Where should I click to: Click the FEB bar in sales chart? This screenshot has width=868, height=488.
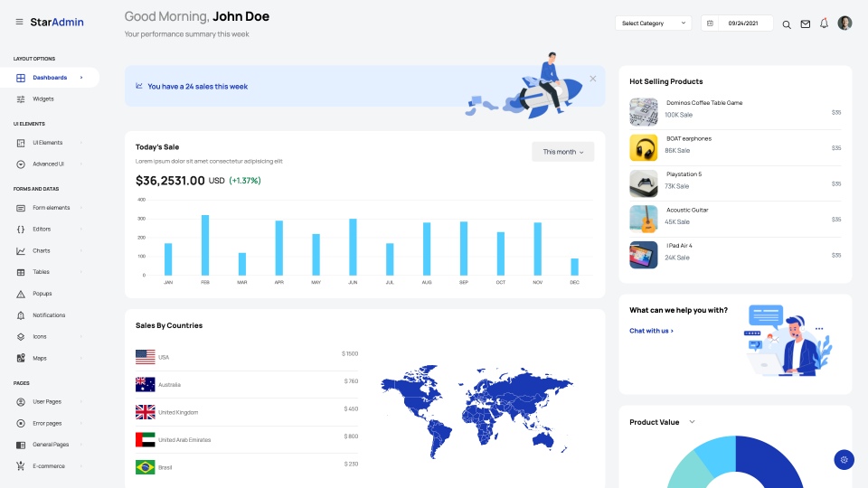click(205, 245)
